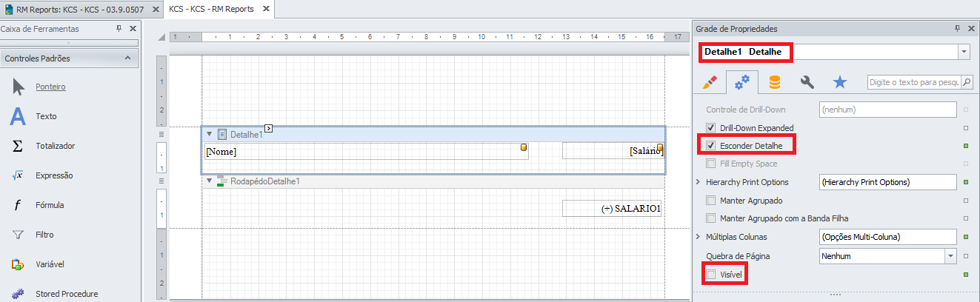The image size is (980, 302).
Task: Click the property search text box
Action: point(914,82)
